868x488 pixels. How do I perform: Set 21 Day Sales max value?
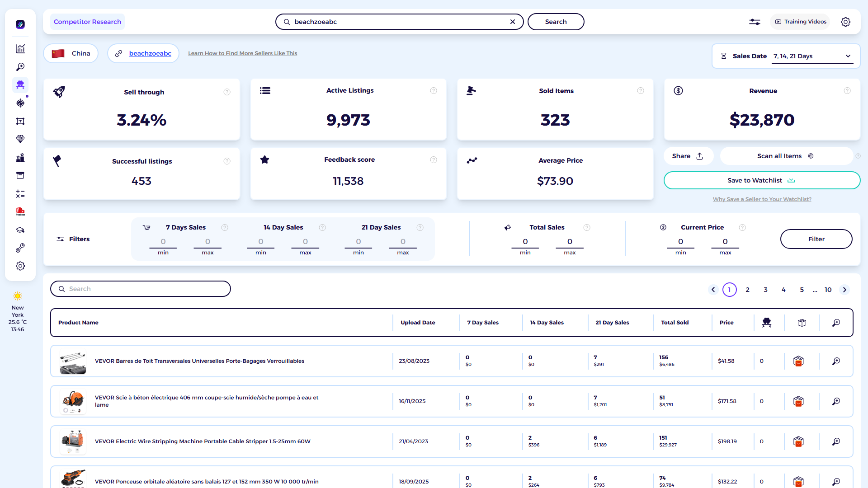(x=403, y=242)
